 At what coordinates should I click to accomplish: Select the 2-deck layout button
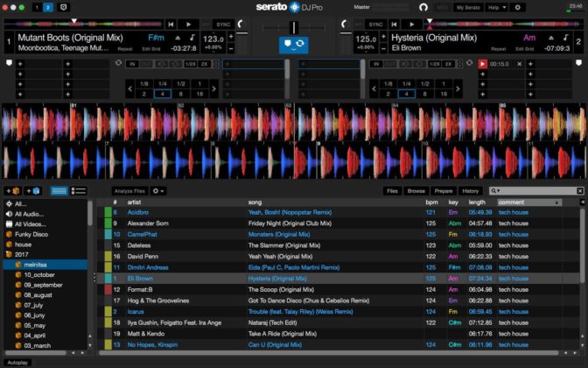click(48, 7)
